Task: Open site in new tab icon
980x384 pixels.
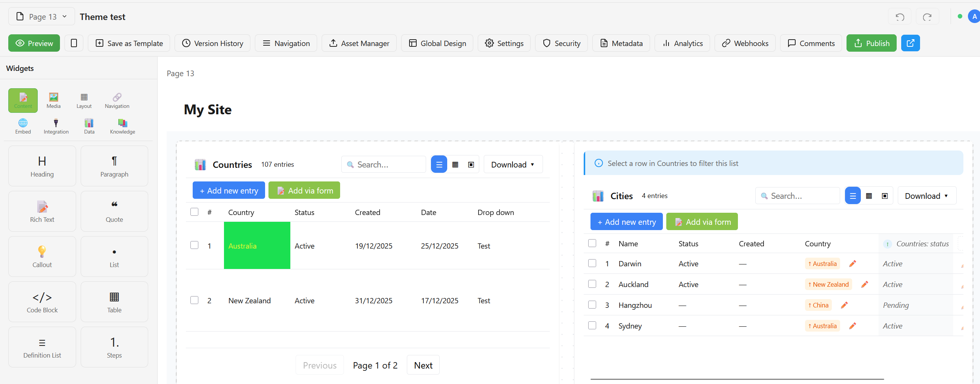Action: pyautogui.click(x=910, y=43)
